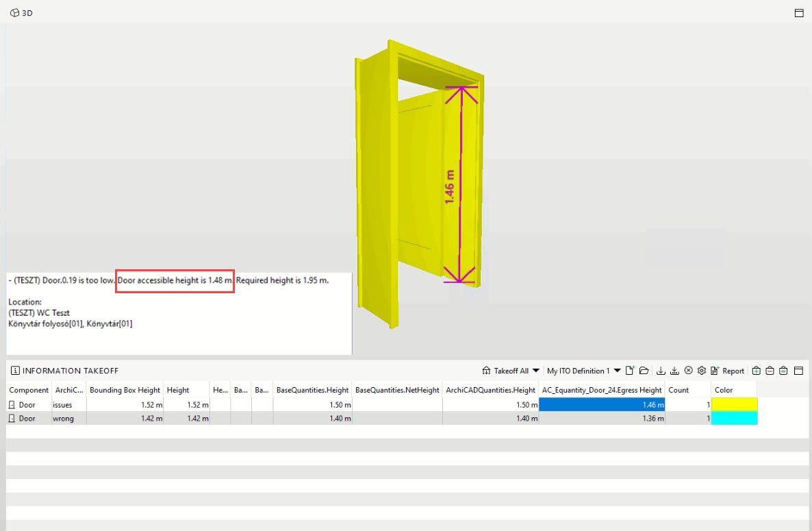Maximize the 3D view panel
This screenshot has width=812, height=531.
(799, 13)
